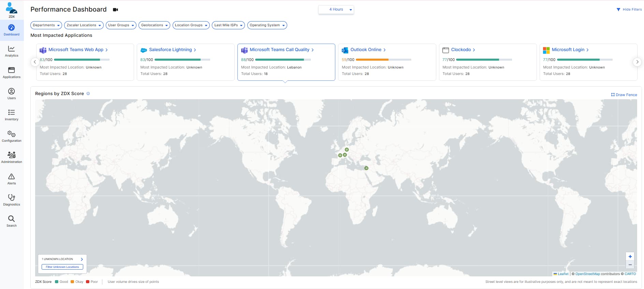
Task: Click the northernmost European map marker
Action: coord(347,150)
